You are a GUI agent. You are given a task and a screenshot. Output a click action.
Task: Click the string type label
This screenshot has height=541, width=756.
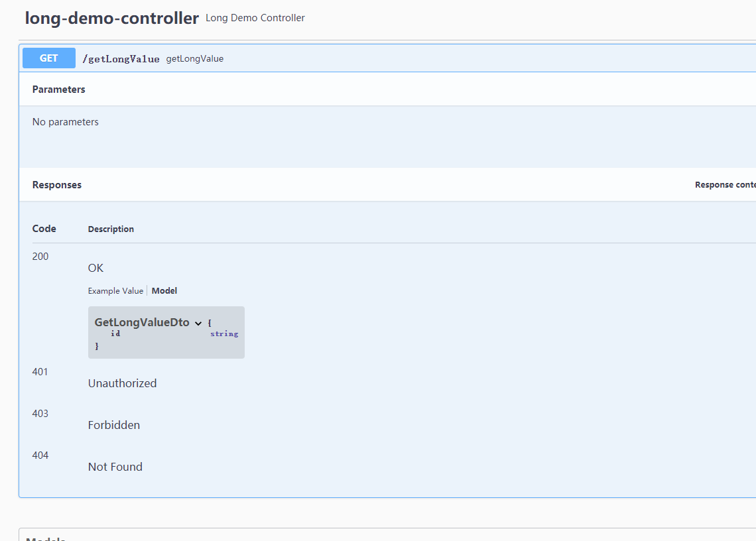pos(224,334)
